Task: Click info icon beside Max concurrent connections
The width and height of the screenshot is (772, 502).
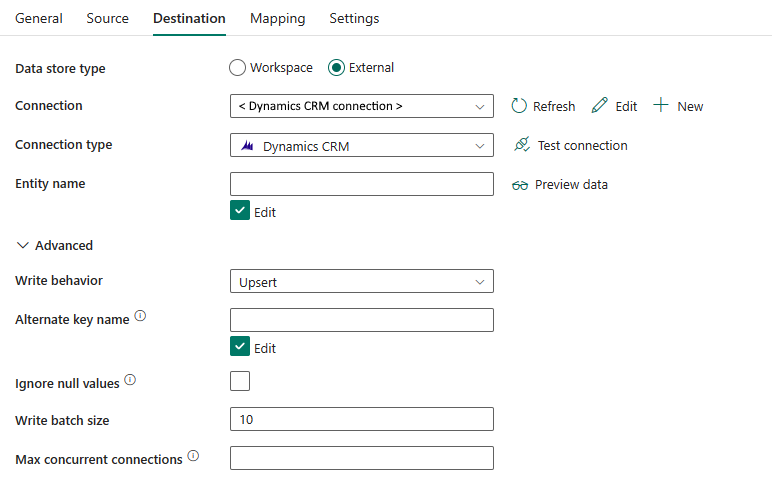Action: click(193, 455)
